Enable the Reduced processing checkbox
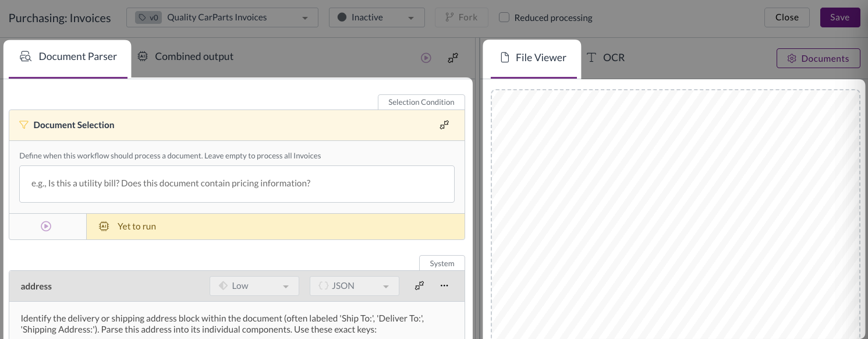The height and width of the screenshot is (339, 868). pos(504,17)
